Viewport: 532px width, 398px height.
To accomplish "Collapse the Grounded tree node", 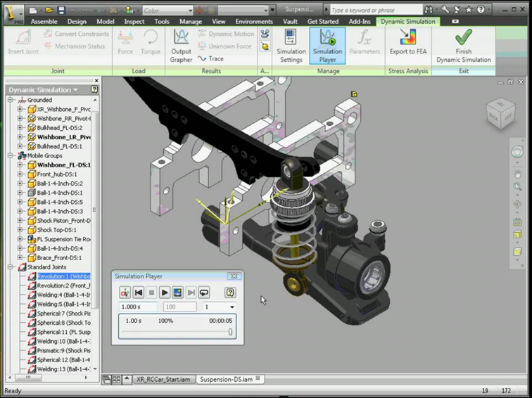I will click(x=11, y=101).
